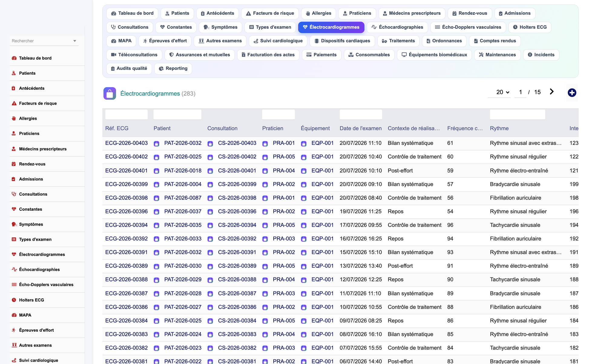Click the Types d'examen list icon in sidebar
The width and height of the screenshot is (589, 364).
pyautogui.click(x=14, y=239)
